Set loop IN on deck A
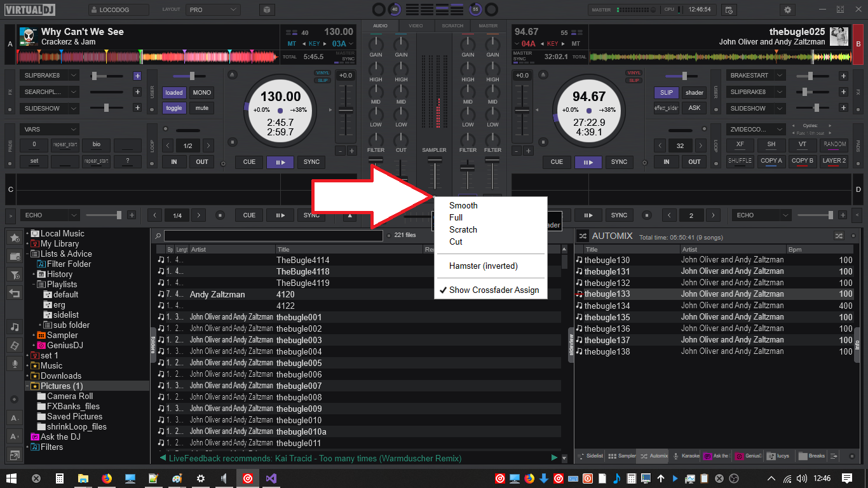868x488 pixels. click(174, 162)
